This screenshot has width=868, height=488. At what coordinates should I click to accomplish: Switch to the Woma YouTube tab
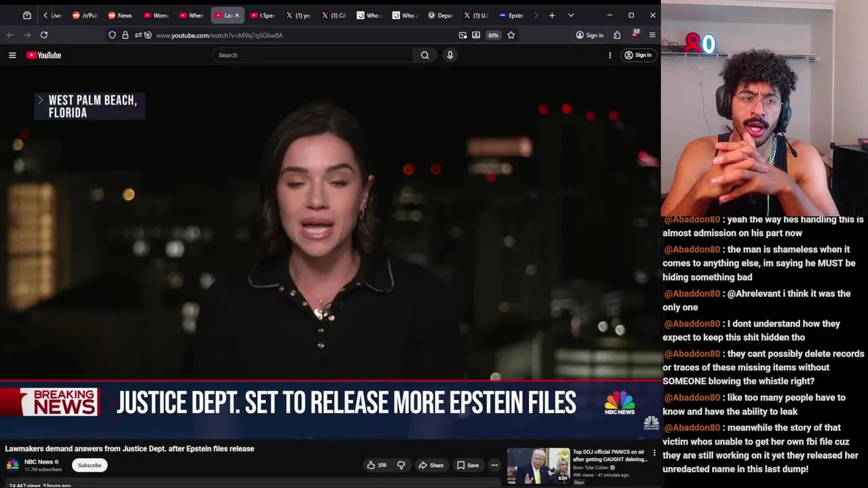pos(156,15)
